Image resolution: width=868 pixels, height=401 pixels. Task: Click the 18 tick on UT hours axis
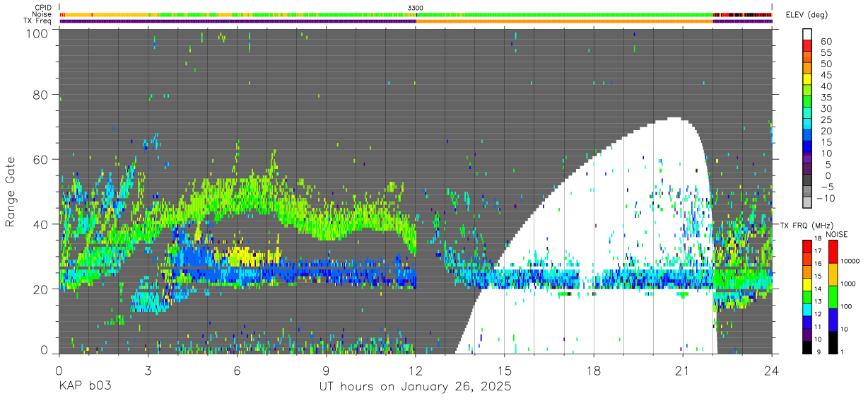tap(594, 371)
